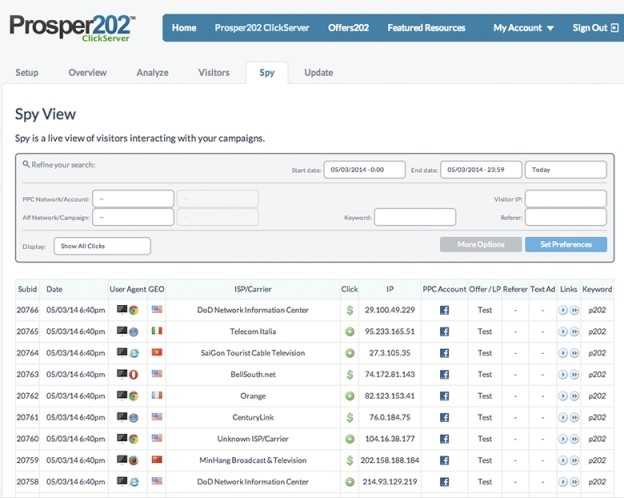Click the Italy flag in row 20765
624x498 pixels.
157,331
